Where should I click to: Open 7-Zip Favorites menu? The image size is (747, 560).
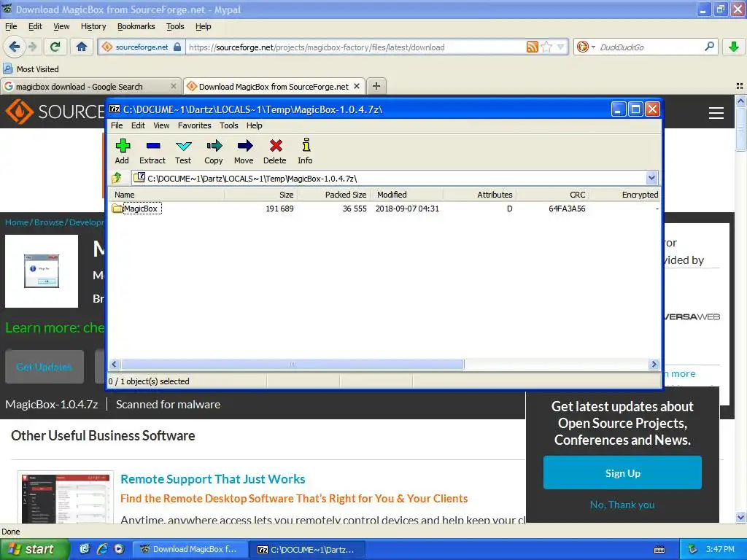click(194, 125)
